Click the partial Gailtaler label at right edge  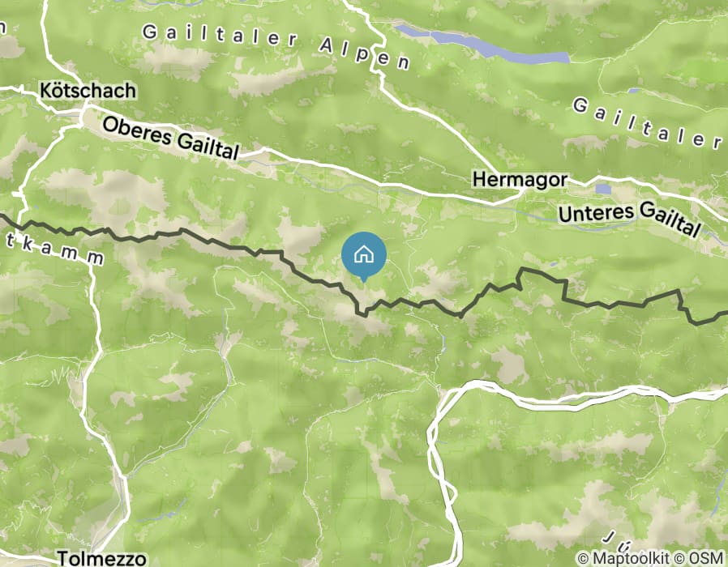click(648, 123)
